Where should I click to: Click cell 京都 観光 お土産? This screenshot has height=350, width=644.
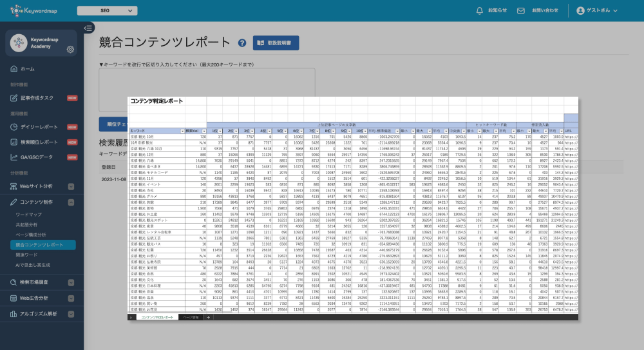[x=157, y=214]
